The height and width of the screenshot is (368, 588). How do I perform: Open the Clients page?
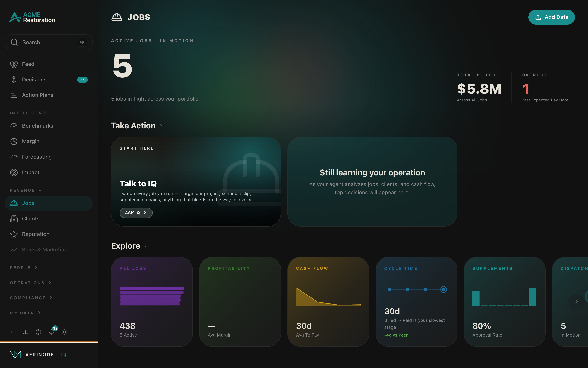(49, 219)
